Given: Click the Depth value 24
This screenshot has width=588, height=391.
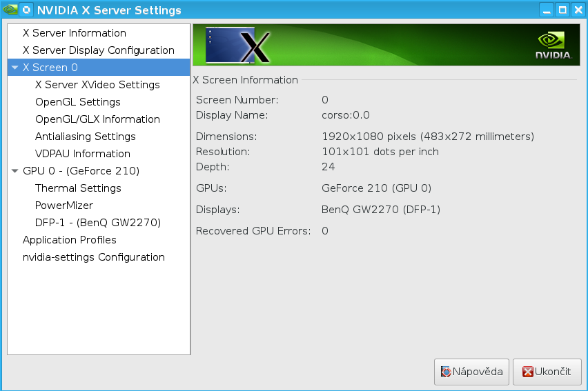Looking at the screenshot, I should pos(328,167).
